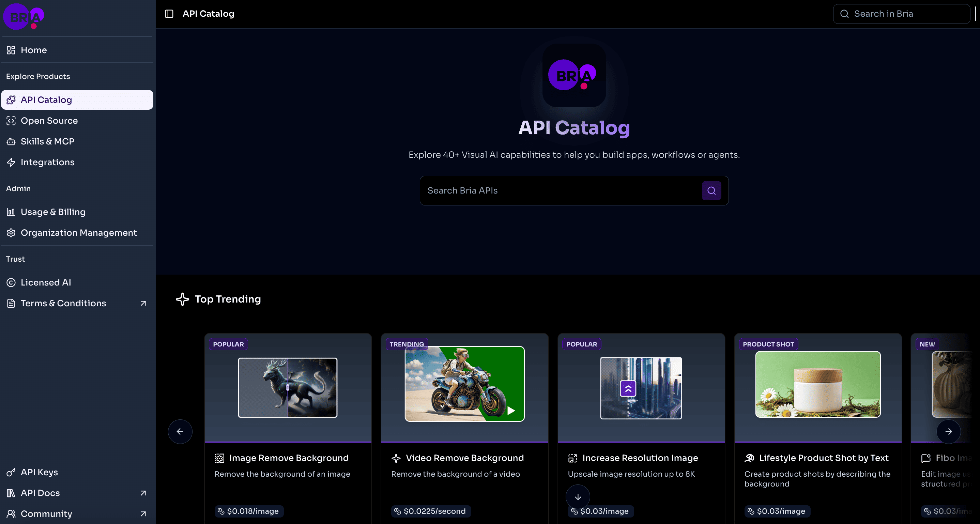Toggle the sidebar panel icon
980x524 pixels.
(169, 14)
